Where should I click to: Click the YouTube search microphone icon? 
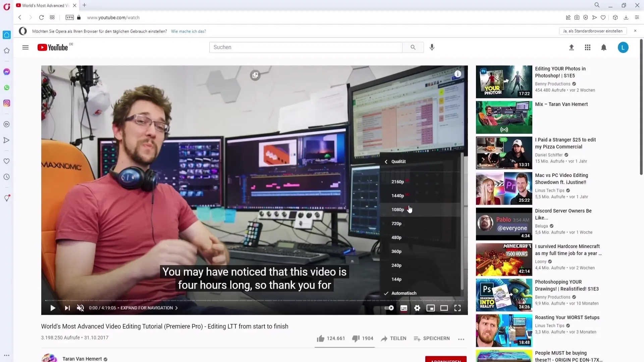click(432, 47)
